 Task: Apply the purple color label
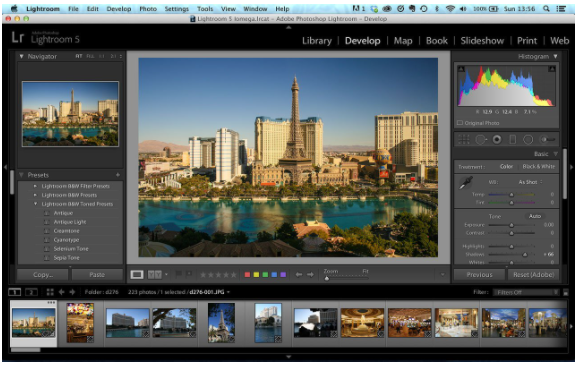click(x=283, y=275)
